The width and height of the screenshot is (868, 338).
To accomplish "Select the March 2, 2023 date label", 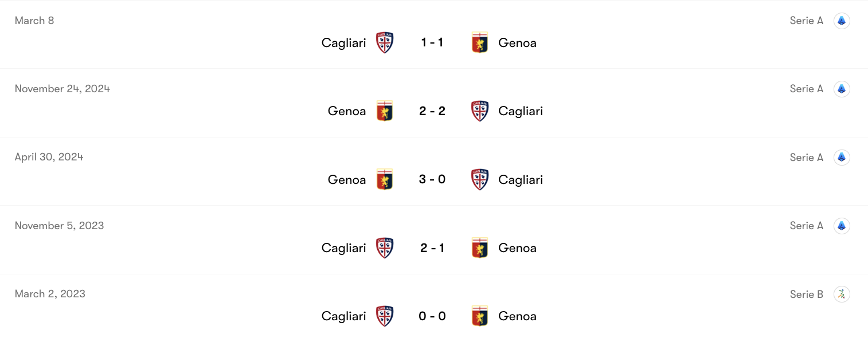I will coord(50,293).
